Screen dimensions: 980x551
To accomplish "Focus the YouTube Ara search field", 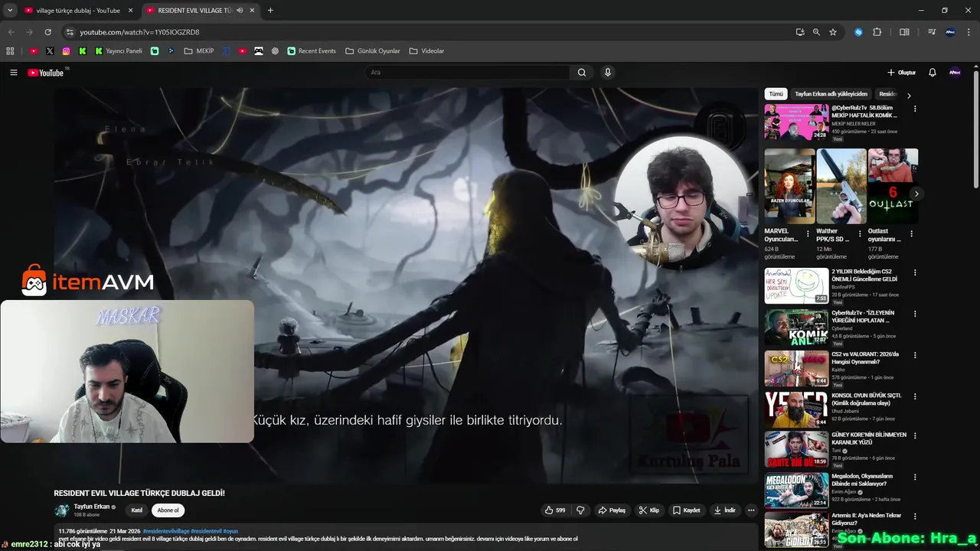I will pyautogui.click(x=469, y=73).
